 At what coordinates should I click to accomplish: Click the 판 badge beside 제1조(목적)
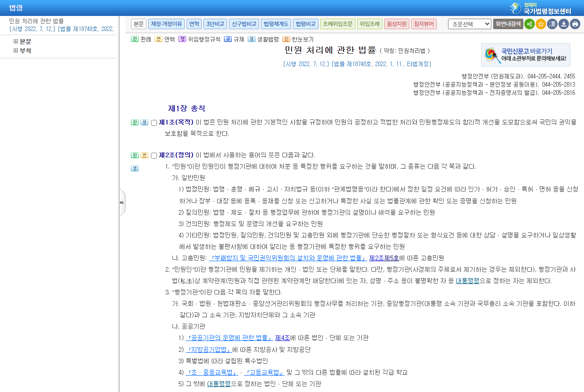tap(135, 123)
